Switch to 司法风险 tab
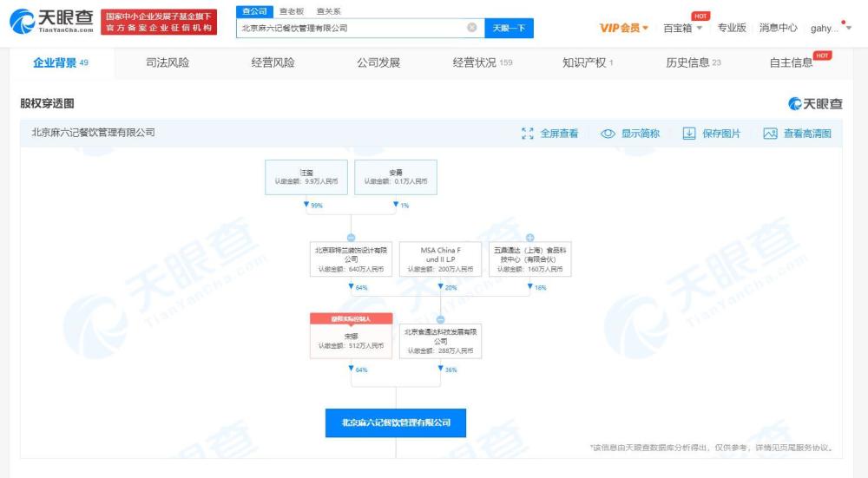 click(x=168, y=62)
